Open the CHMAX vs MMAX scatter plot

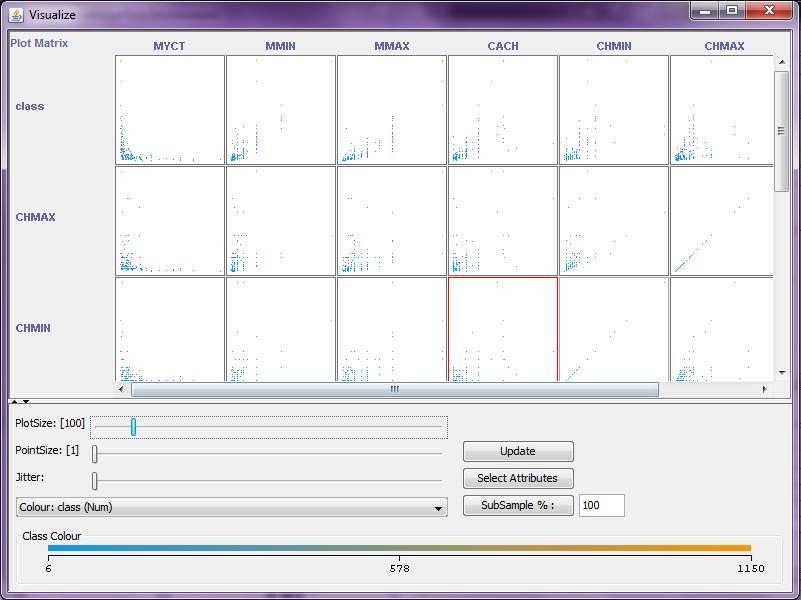[x=392, y=221]
